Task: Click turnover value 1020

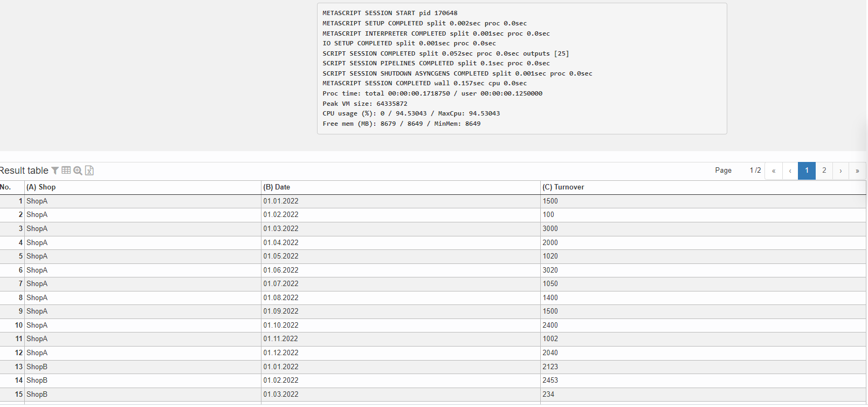Action: coord(550,256)
